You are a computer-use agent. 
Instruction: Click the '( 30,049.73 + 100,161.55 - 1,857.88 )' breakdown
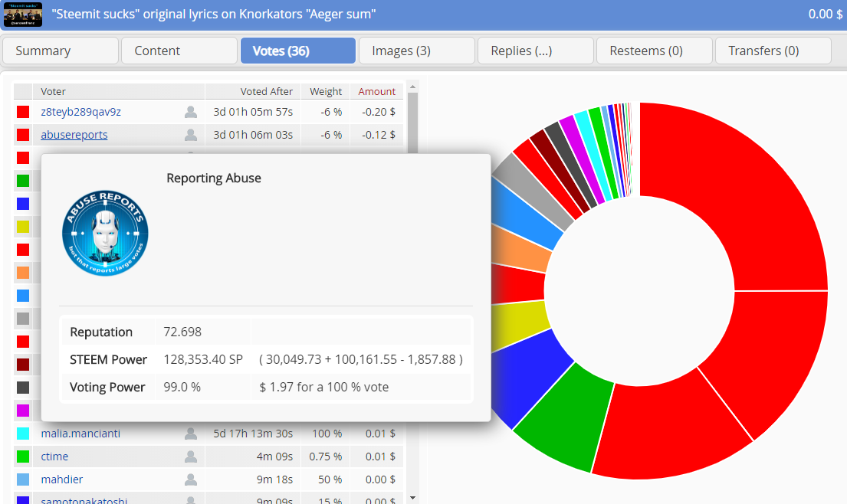pos(361,359)
